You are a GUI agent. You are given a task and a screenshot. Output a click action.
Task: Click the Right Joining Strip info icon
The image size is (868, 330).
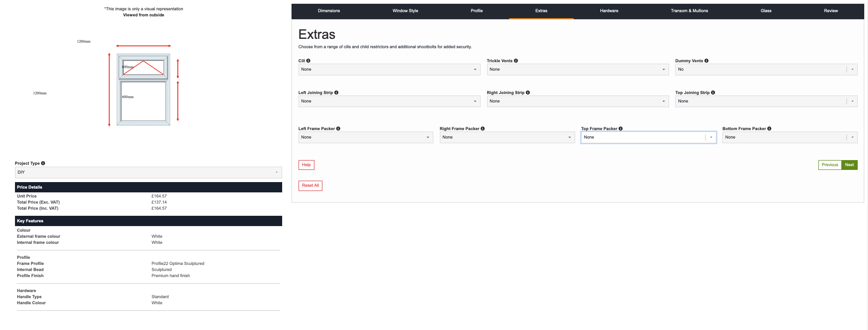coord(528,93)
